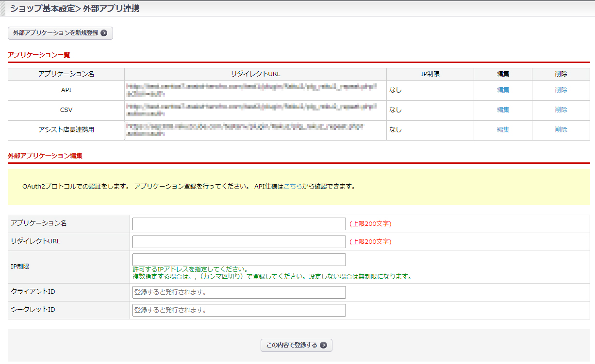Edit the API application row
Screen dimensions: 595x364
click(503, 90)
